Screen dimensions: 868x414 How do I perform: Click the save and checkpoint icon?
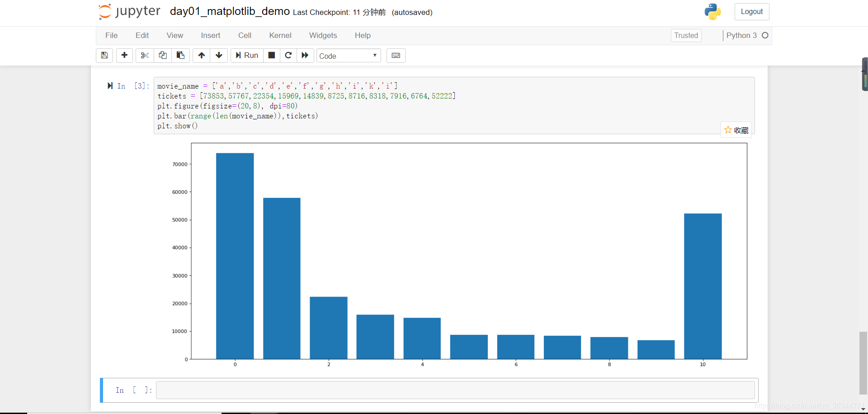pyautogui.click(x=104, y=55)
